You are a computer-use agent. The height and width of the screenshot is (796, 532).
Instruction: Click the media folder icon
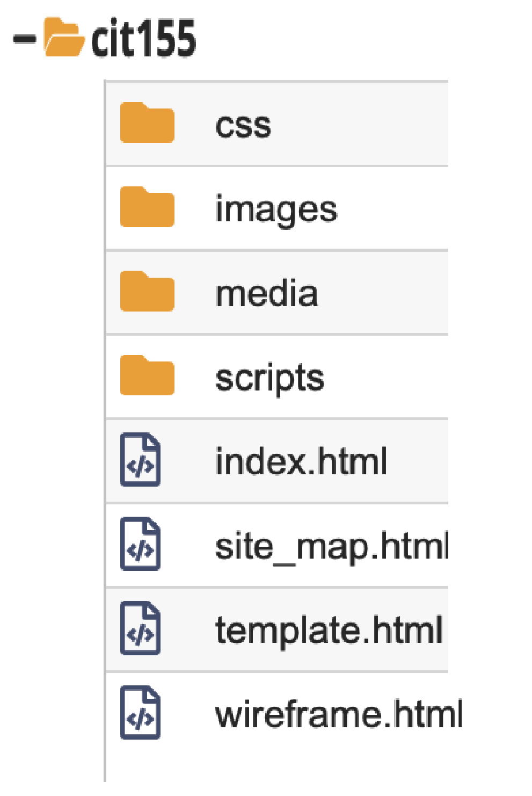pyautogui.click(x=147, y=292)
